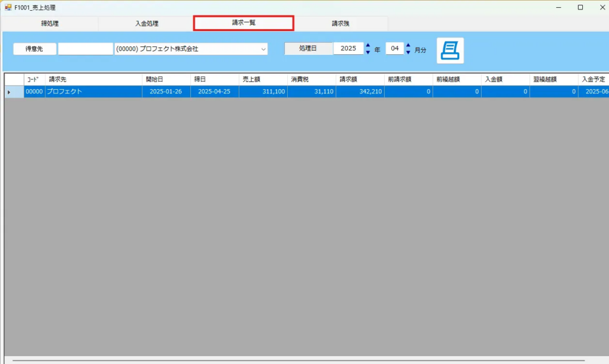Switch to the 入金処理 tab
The height and width of the screenshot is (364, 609).
146,23
